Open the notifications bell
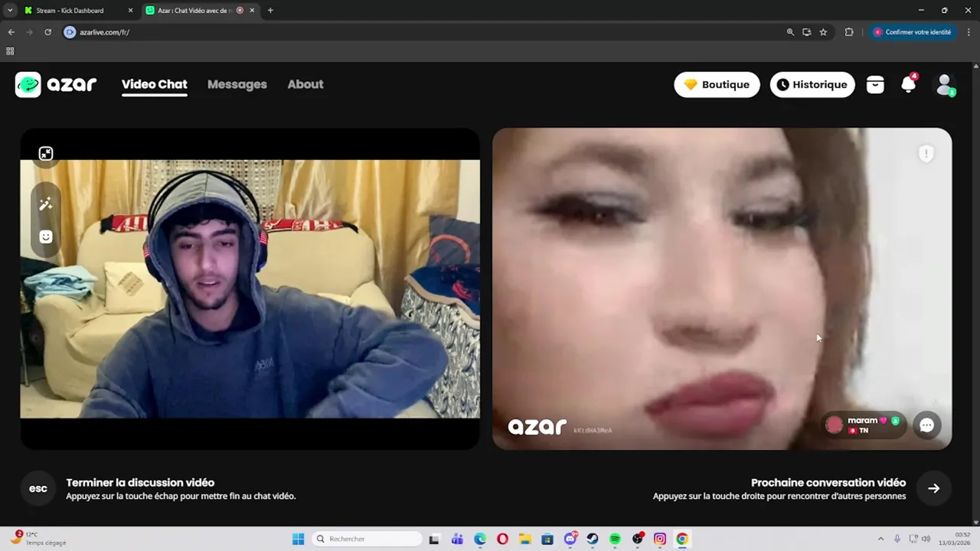This screenshot has height=551, width=980. click(x=908, y=84)
